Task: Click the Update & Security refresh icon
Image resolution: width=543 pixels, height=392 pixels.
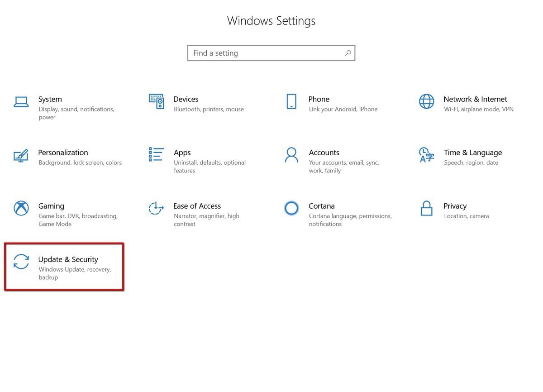Action: click(x=21, y=262)
